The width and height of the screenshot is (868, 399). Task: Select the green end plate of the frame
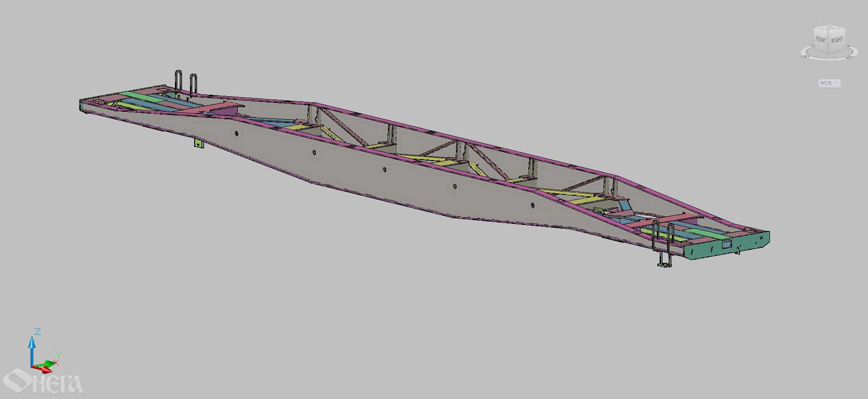(727, 245)
